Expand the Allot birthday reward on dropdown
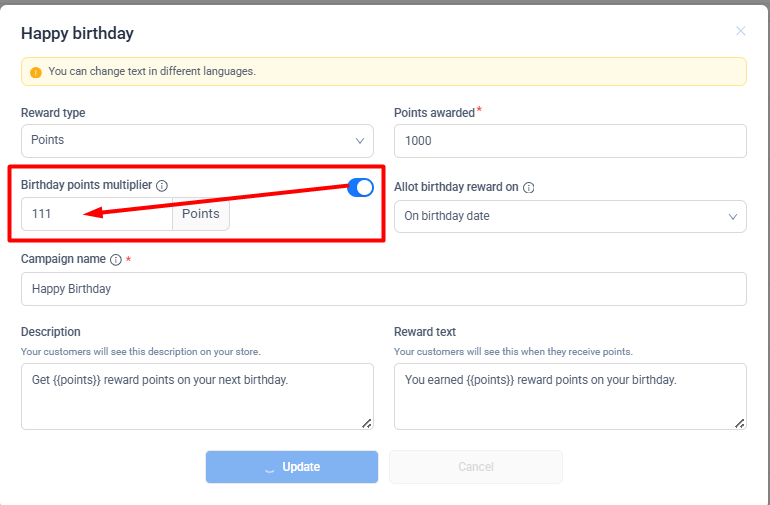 [x=570, y=216]
